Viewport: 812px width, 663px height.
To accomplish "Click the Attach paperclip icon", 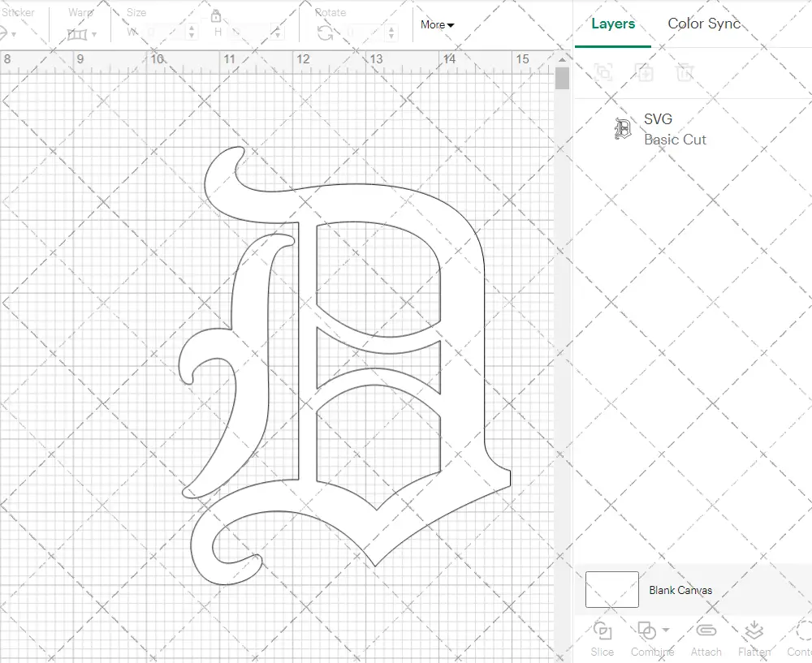I will tap(706, 631).
